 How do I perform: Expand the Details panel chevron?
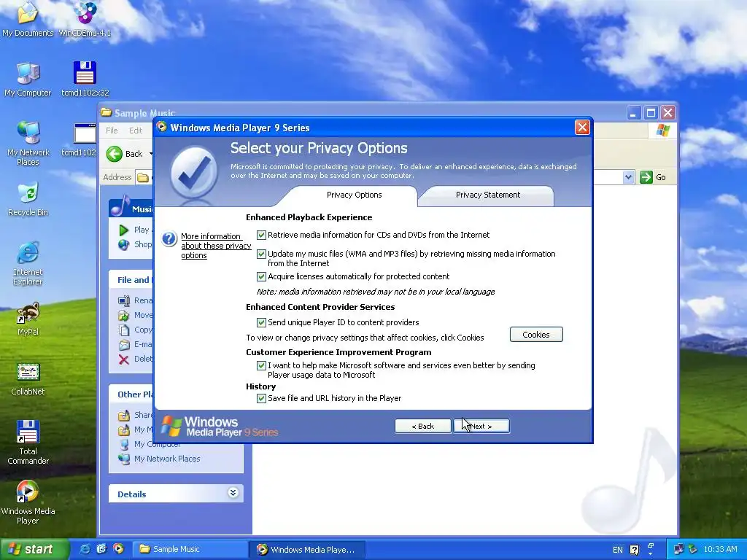click(x=233, y=492)
